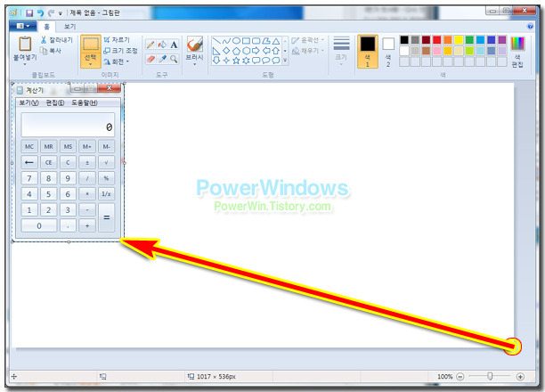The width and height of the screenshot is (545, 392).
Task: Choose the Four-point star shape
Action: click(226, 61)
